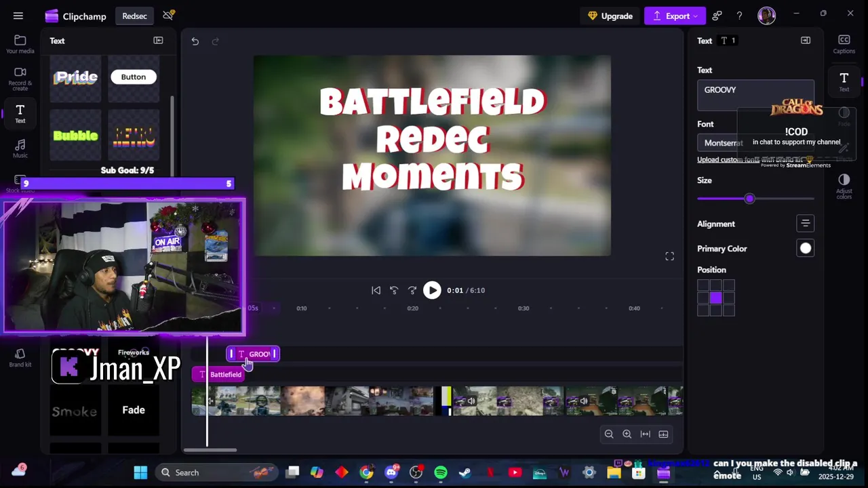Choose the Fade text style
The image size is (868, 488).
click(x=133, y=410)
